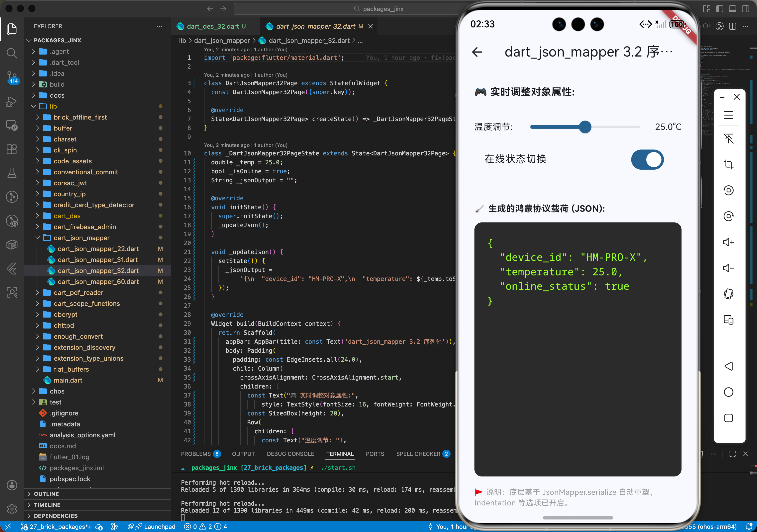This screenshot has height=532, width=757.
Task: Switch to dart_des_32.dart editor tab
Action: 213,26
